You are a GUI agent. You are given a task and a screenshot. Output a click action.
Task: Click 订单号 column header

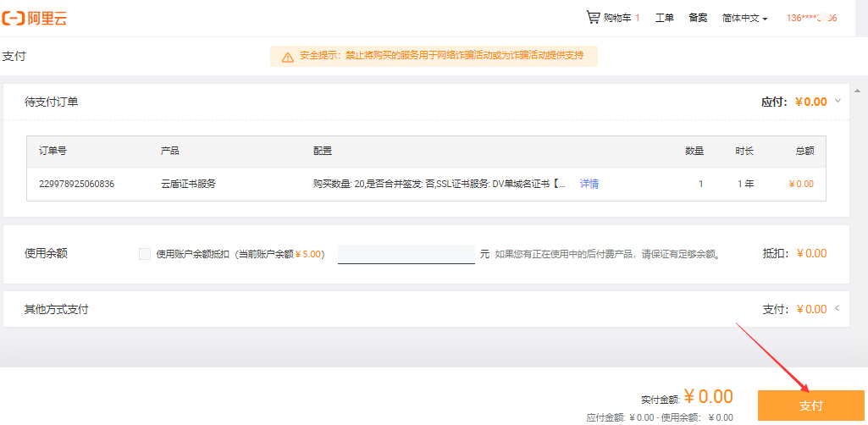click(53, 151)
